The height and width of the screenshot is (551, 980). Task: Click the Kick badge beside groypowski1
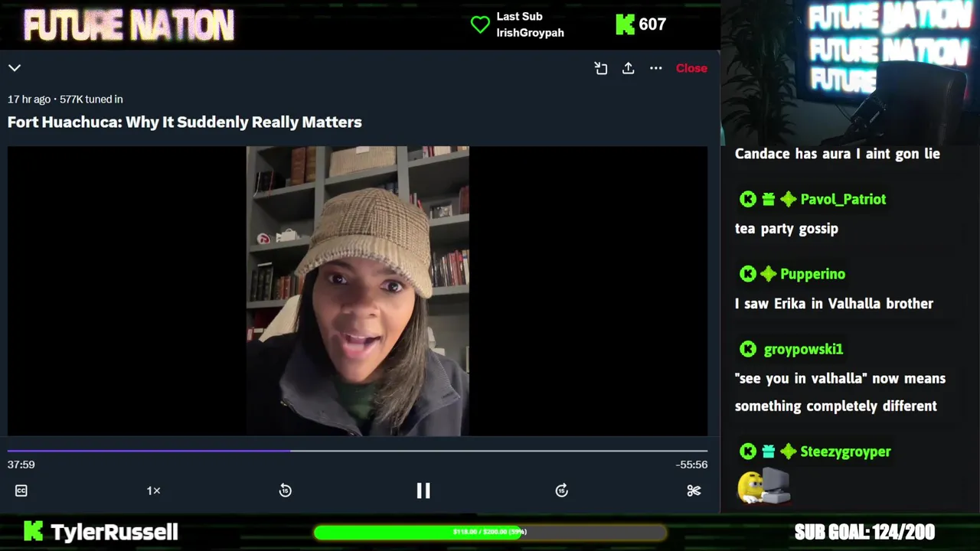748,349
